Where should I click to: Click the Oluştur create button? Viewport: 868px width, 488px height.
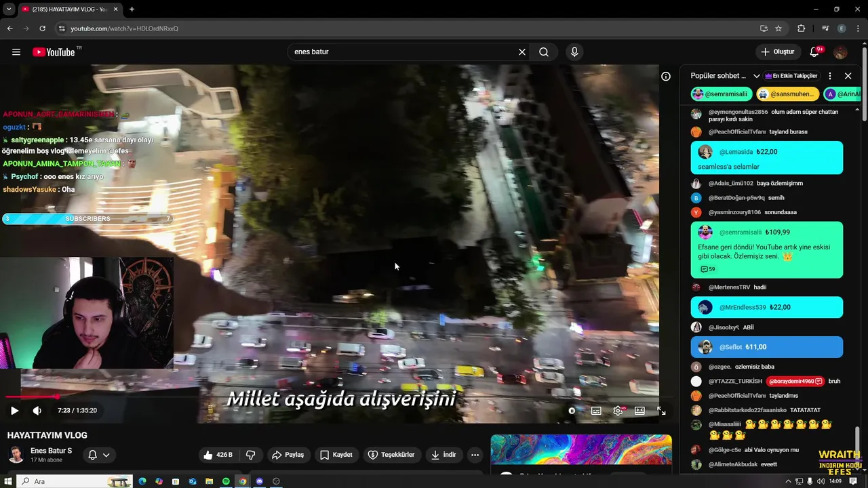pyautogui.click(x=777, y=52)
